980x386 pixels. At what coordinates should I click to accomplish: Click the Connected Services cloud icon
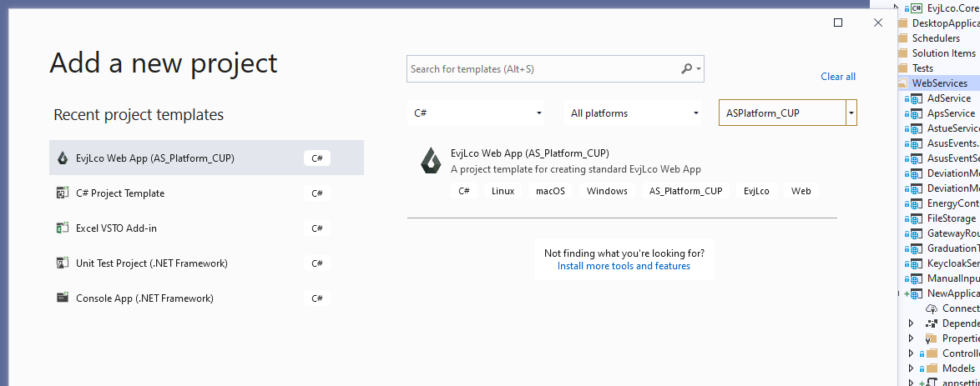[x=932, y=308]
